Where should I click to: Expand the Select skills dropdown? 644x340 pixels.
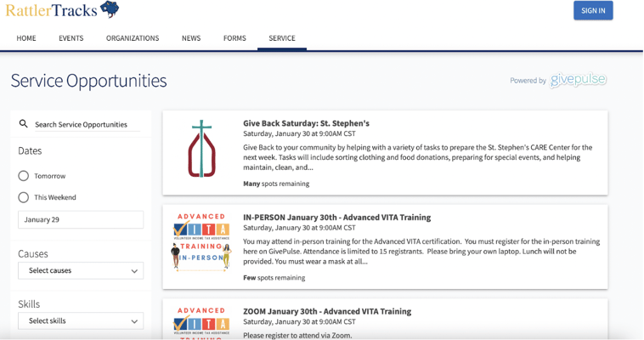[81, 321]
